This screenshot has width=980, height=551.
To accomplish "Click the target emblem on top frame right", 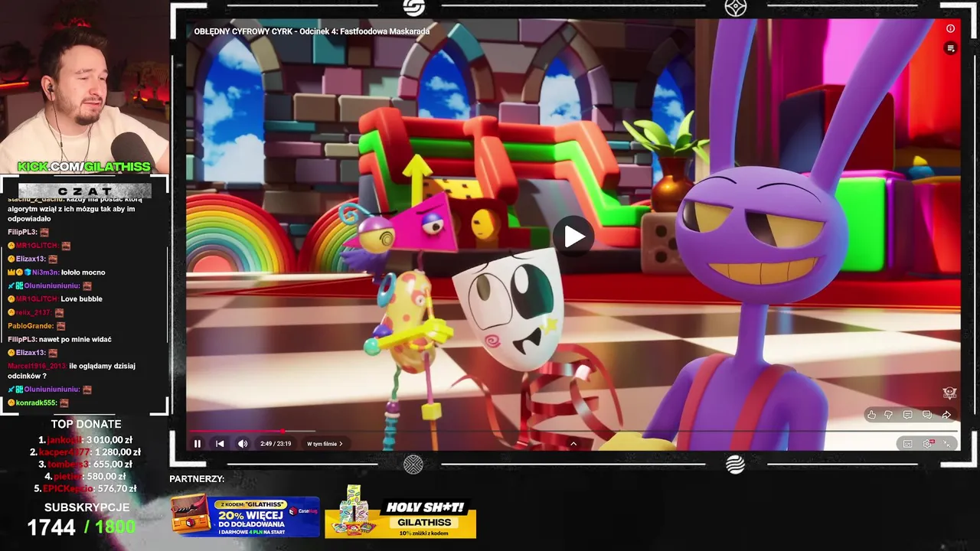I will (736, 8).
